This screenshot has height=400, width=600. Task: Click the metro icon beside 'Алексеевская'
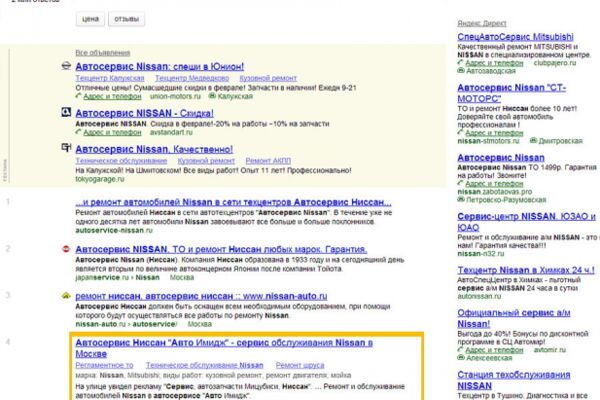click(x=461, y=358)
